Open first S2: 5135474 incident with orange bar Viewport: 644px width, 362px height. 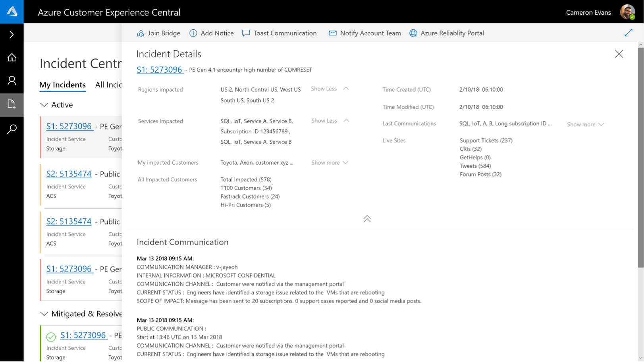pyautogui.click(x=69, y=174)
